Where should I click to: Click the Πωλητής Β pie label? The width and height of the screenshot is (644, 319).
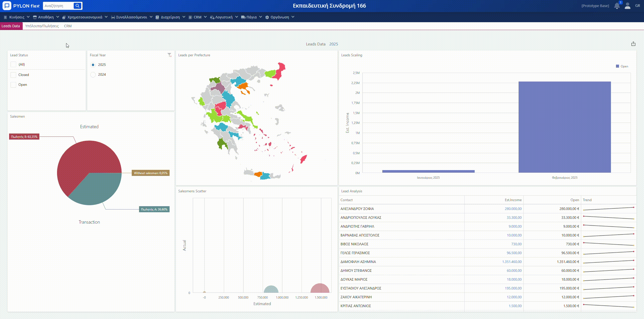[24, 137]
